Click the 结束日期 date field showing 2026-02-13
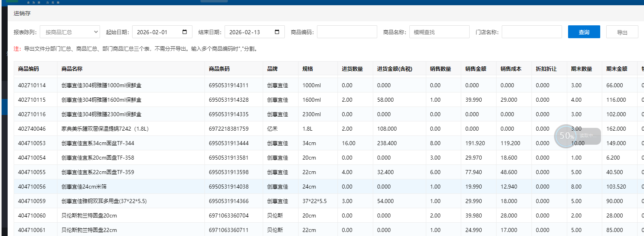The height and width of the screenshot is (236, 644). pos(249,32)
